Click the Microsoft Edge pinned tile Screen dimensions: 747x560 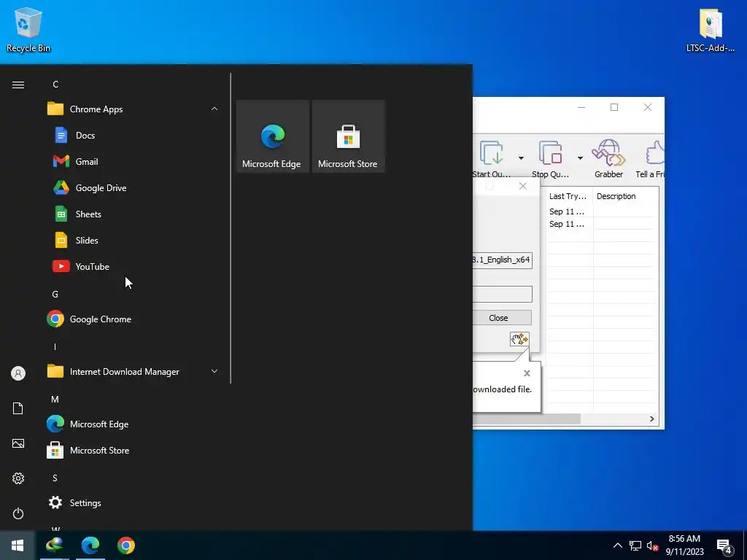(273, 136)
